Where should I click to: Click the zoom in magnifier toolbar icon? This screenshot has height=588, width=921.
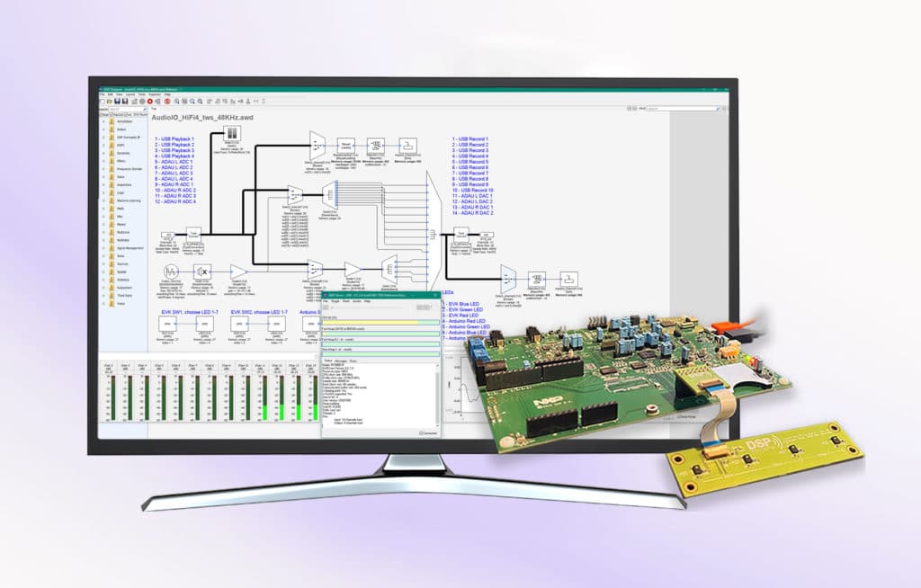tap(177, 101)
